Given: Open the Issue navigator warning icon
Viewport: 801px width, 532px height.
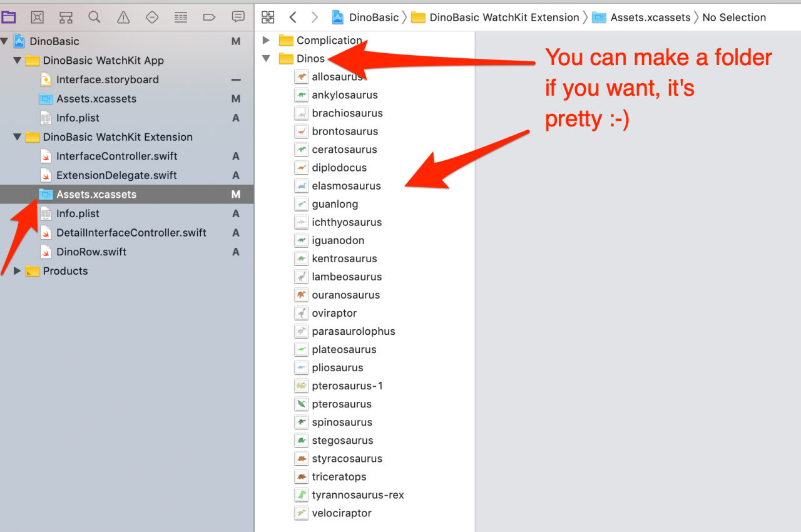Looking at the screenshot, I should tap(123, 17).
